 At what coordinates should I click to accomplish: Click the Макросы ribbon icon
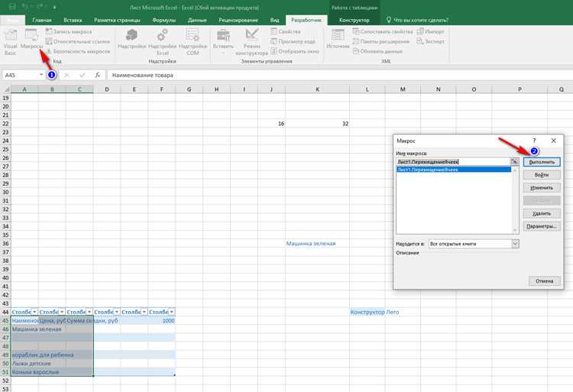31,35
